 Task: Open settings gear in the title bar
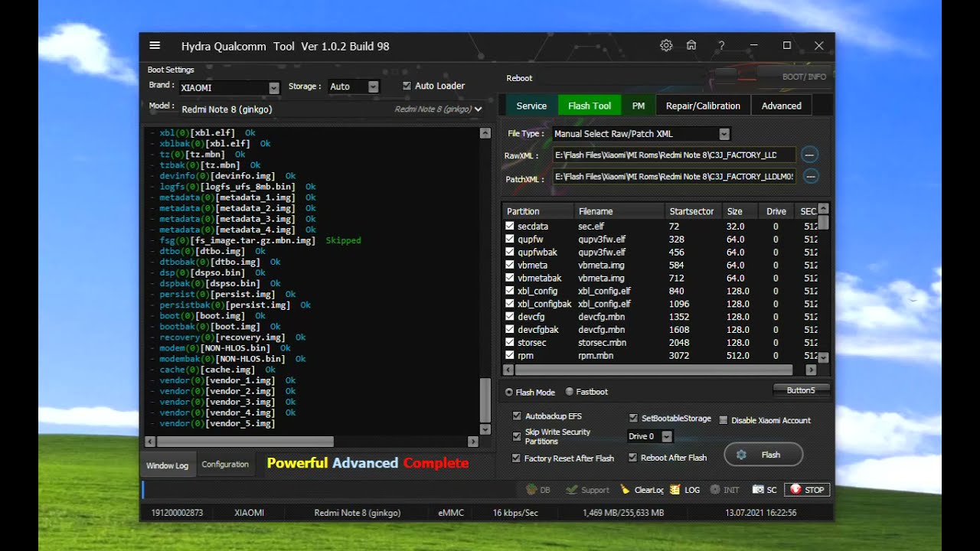pyautogui.click(x=666, y=46)
